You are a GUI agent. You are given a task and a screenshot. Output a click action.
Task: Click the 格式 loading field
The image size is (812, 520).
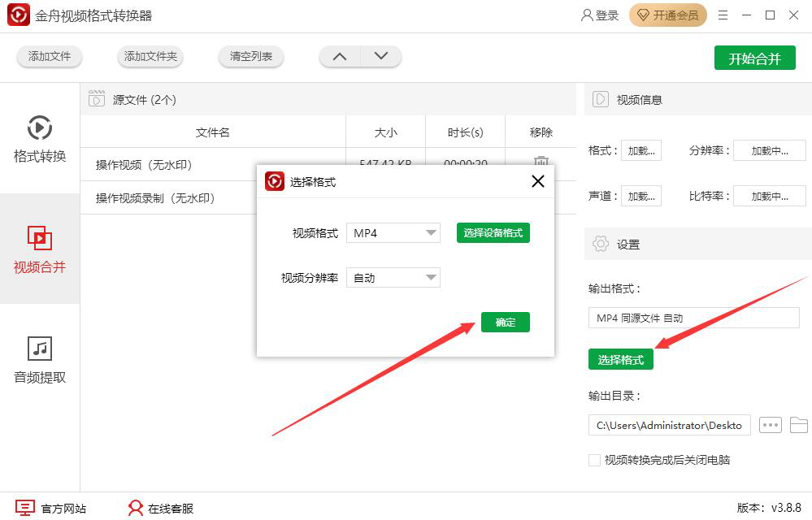(641, 150)
